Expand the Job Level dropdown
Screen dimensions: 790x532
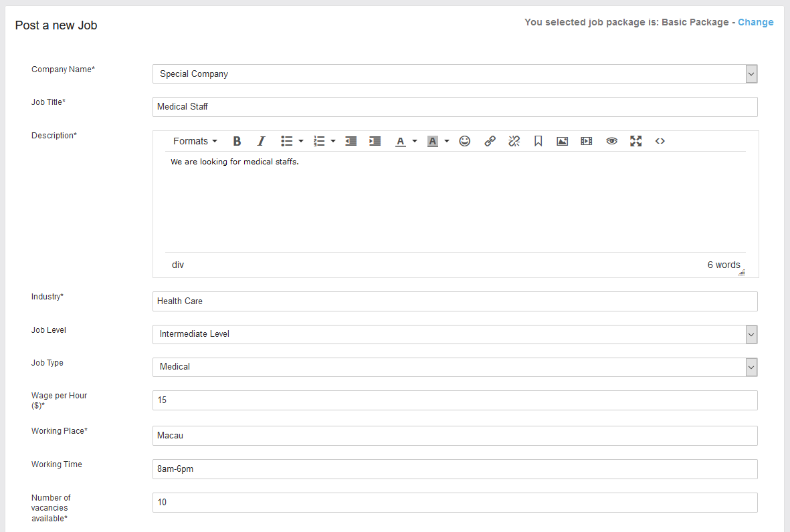pyautogui.click(x=751, y=334)
